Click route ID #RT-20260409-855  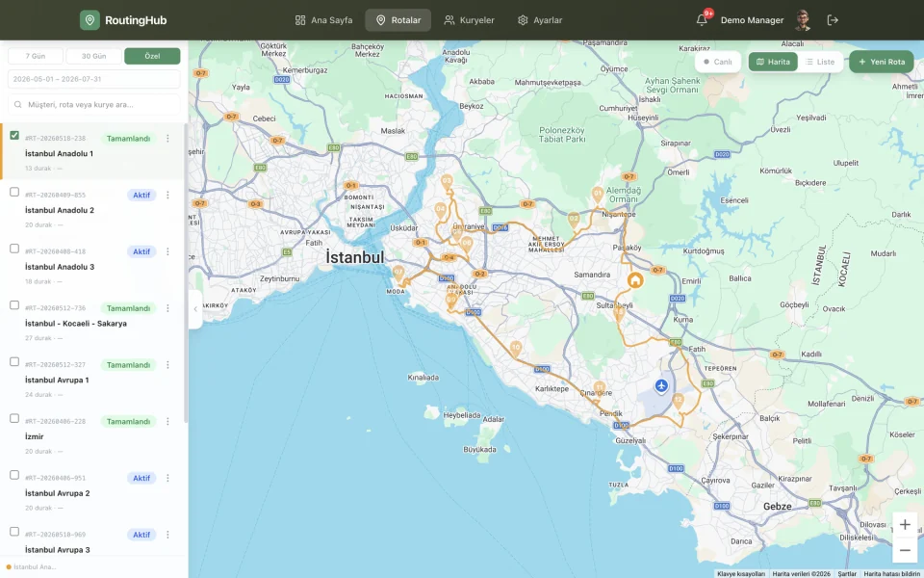coord(56,196)
